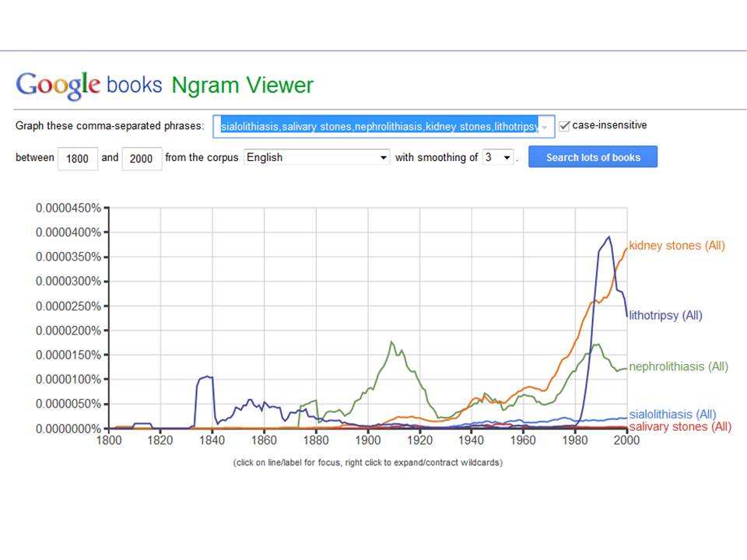Viewport: 747px width, 560px height.
Task: Focus the comma-separated phrases input field
Action: pyautogui.click(x=384, y=127)
